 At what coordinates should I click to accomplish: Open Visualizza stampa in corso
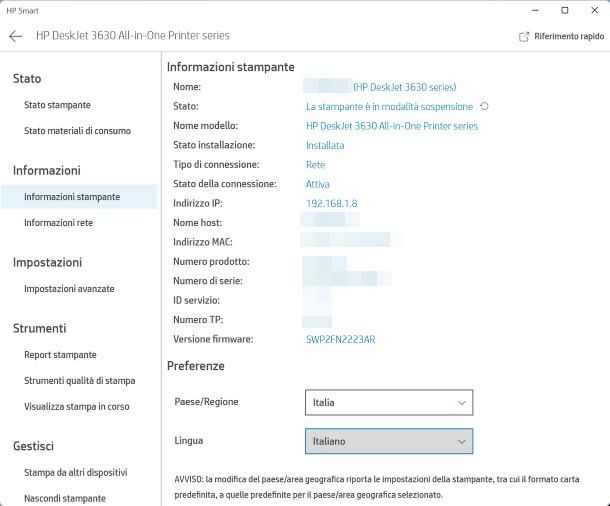77,407
